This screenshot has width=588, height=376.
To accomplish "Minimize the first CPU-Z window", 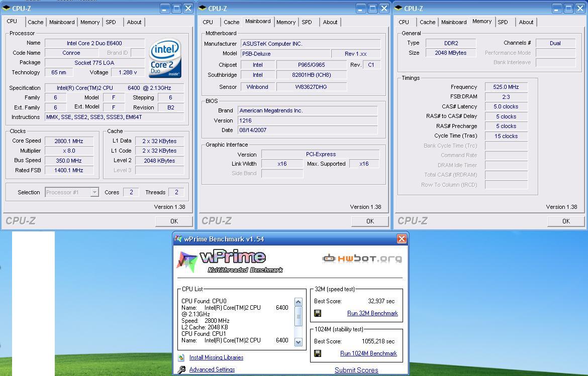I will click(x=165, y=8).
